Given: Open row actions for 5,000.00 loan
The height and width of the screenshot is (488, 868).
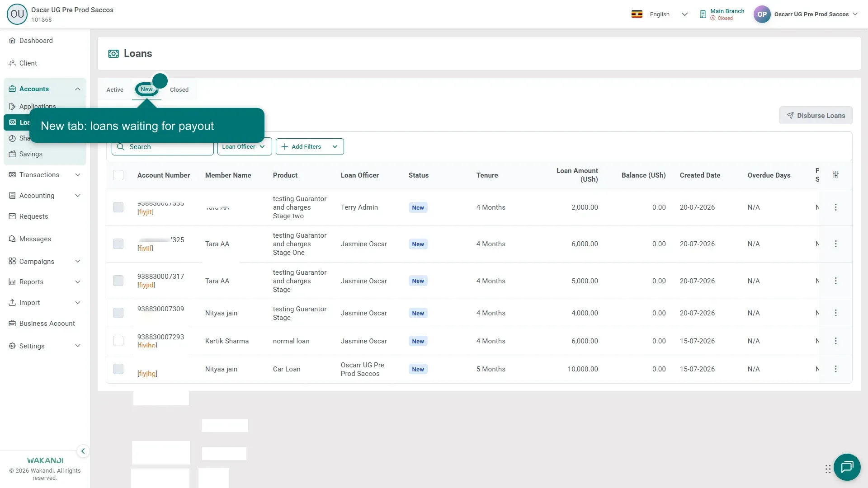Looking at the screenshot, I should tap(835, 281).
